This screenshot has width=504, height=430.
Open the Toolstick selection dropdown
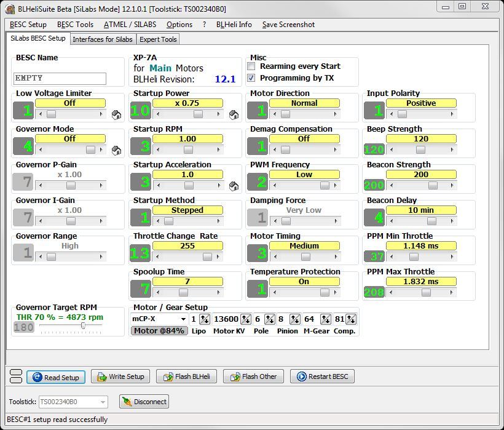click(x=103, y=402)
